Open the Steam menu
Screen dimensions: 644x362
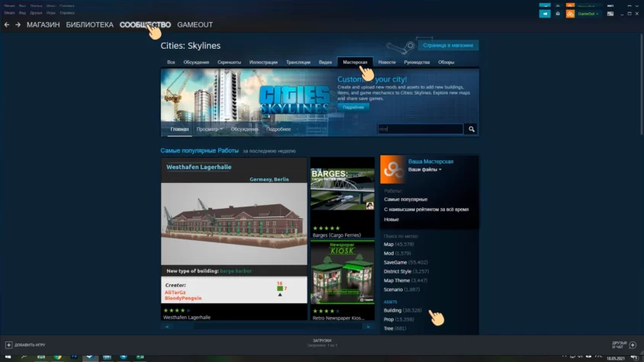coord(9,13)
